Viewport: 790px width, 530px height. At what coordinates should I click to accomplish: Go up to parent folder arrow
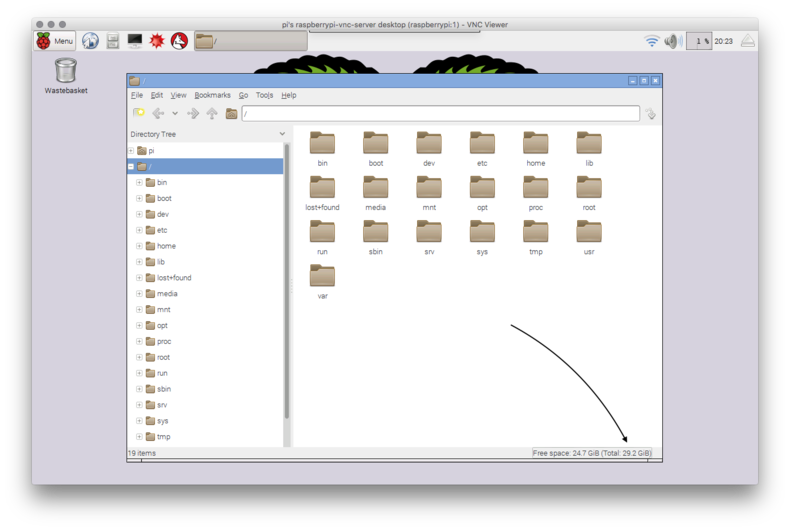point(212,114)
